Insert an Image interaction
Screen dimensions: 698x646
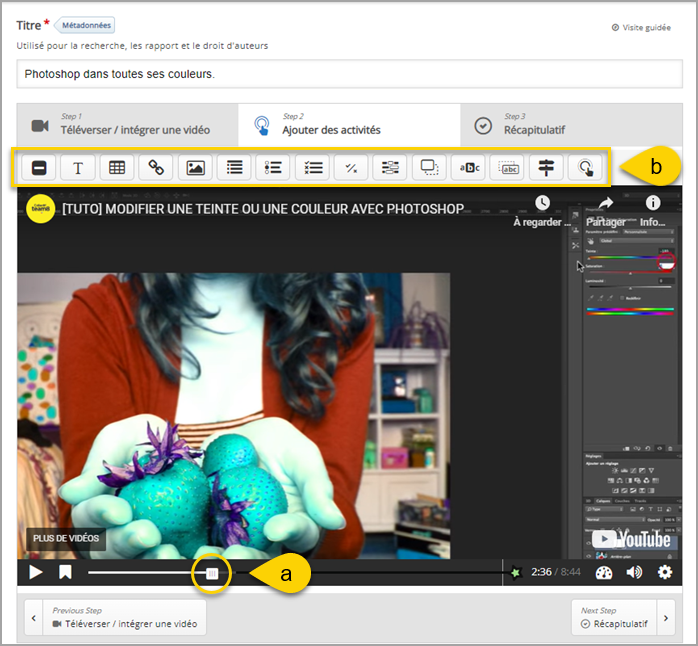[x=195, y=168]
